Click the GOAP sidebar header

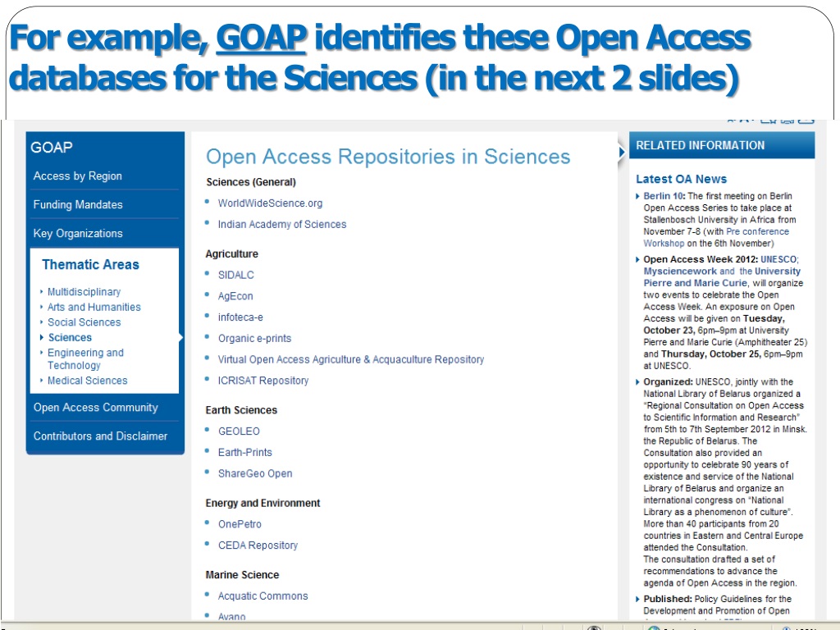tap(52, 148)
